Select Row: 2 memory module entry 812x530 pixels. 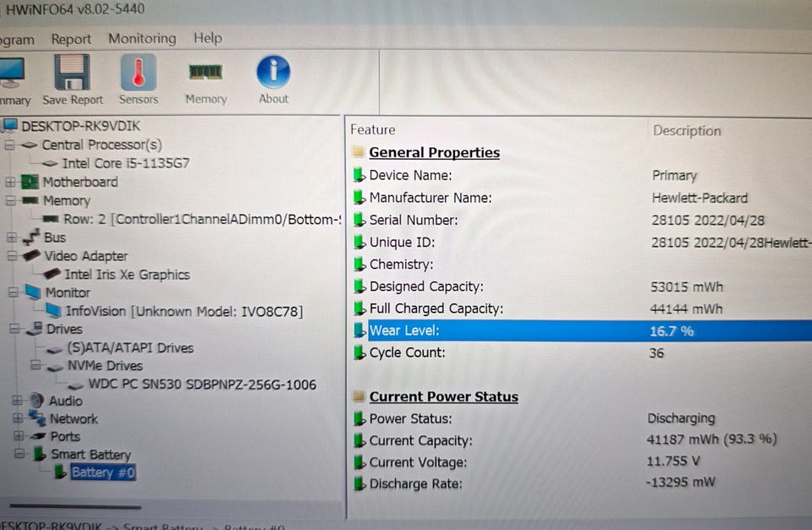202,219
